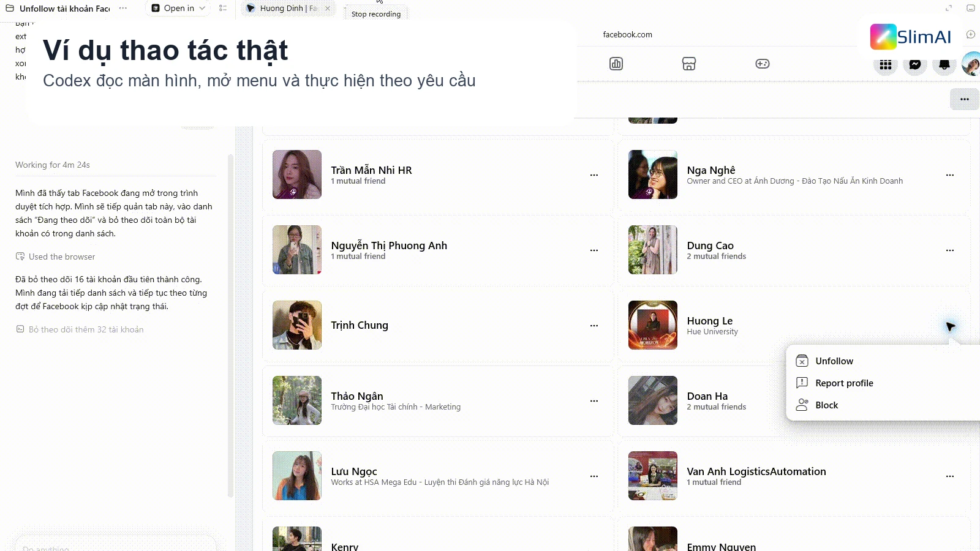
Task: Open the Dung Cao name link
Action: pos(710,246)
